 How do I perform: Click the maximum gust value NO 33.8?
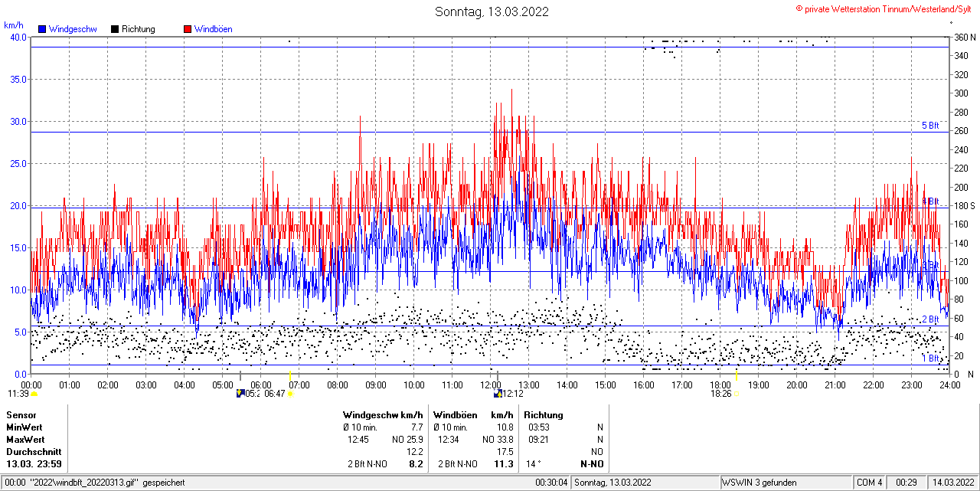tap(498, 440)
